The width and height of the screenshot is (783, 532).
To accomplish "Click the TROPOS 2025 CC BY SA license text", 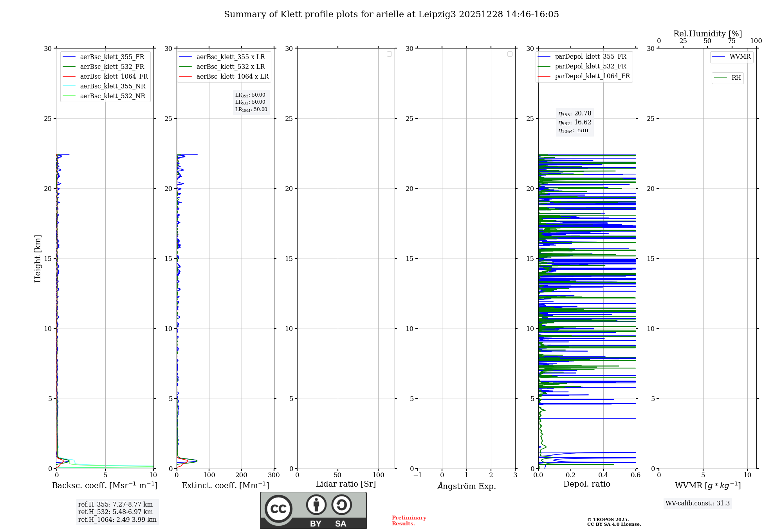I will (x=613, y=522).
